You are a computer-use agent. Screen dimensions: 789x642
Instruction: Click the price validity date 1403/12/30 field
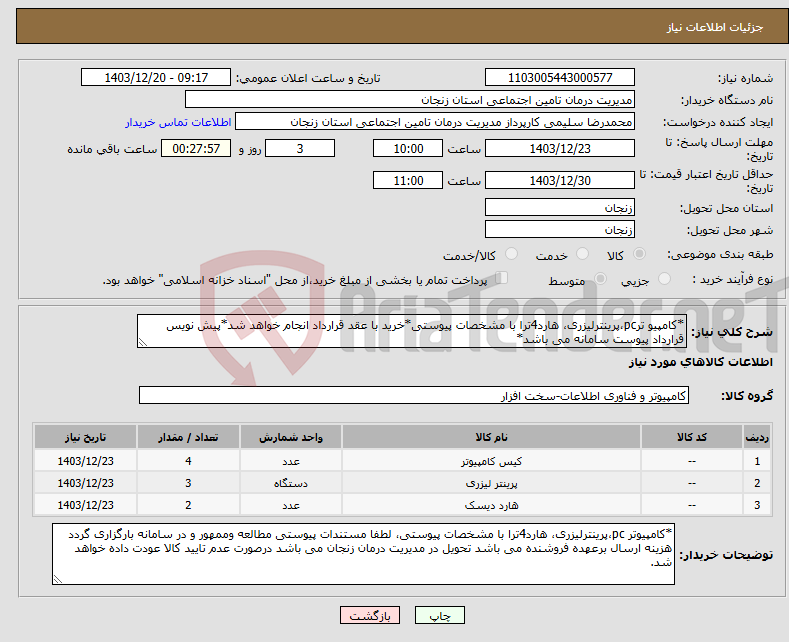click(x=560, y=180)
